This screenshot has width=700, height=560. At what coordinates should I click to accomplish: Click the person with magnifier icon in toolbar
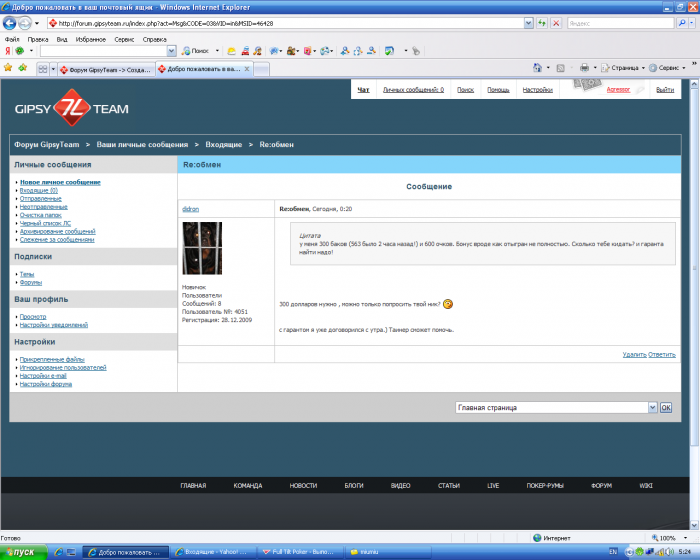(258, 51)
